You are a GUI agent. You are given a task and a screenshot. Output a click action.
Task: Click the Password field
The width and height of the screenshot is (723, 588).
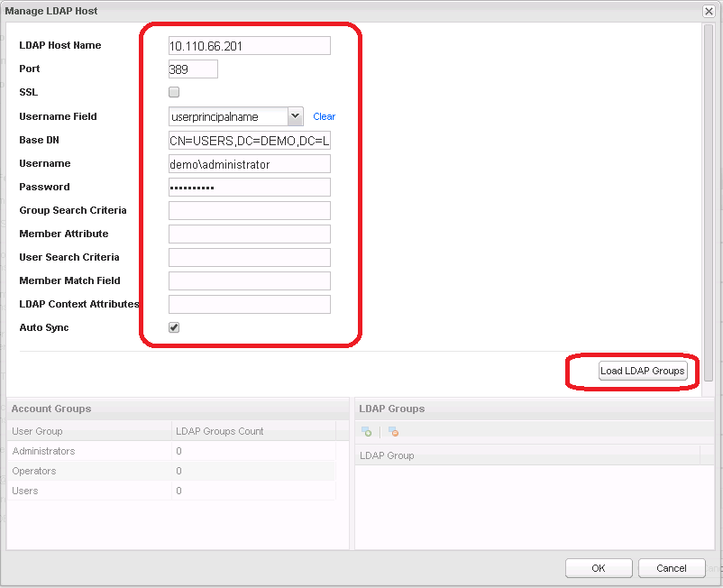(x=249, y=188)
